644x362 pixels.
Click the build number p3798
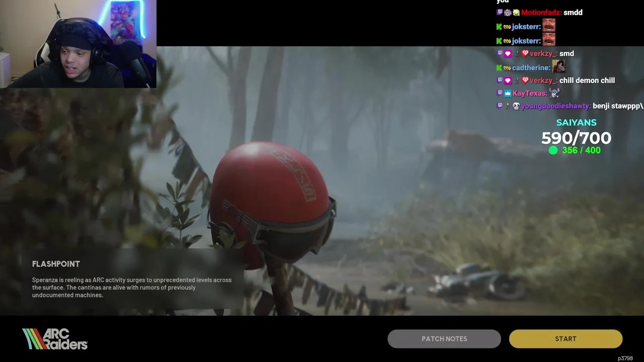click(625, 358)
